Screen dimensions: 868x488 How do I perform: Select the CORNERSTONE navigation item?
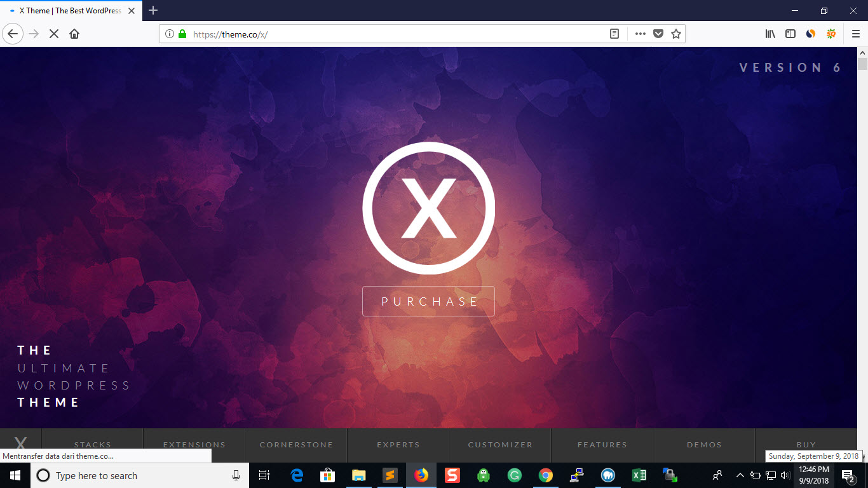pos(296,445)
